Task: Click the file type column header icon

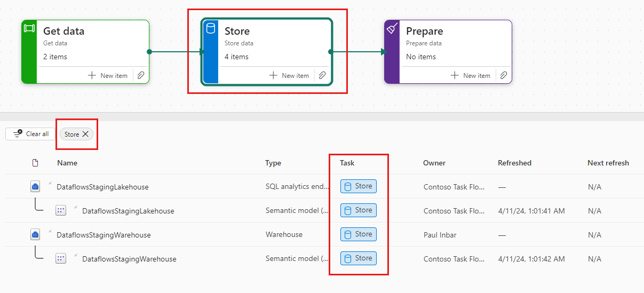Action: [35, 163]
